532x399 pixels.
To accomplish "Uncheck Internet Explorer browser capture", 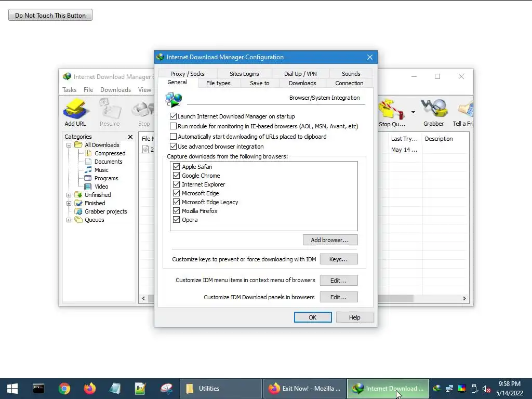I will [x=176, y=184].
